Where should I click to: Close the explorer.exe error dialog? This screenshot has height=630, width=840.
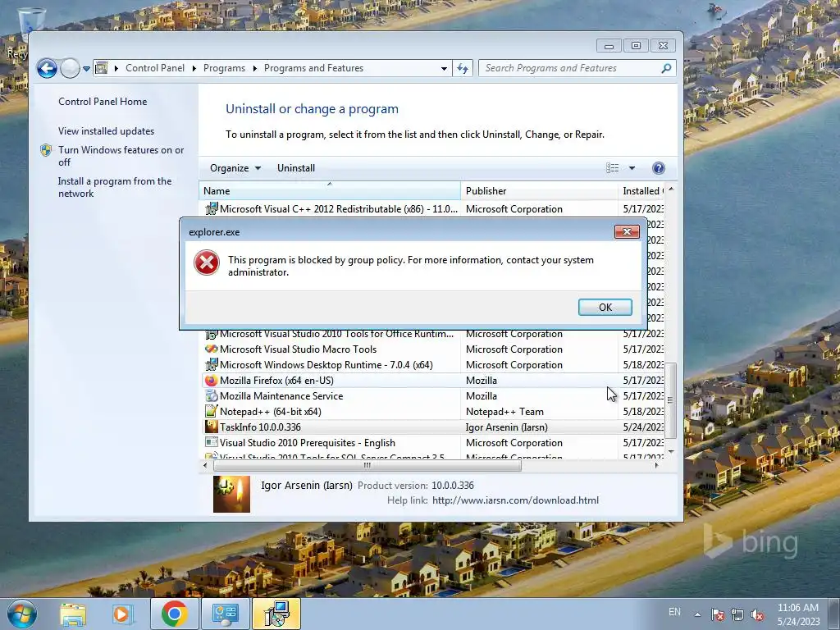coord(627,231)
